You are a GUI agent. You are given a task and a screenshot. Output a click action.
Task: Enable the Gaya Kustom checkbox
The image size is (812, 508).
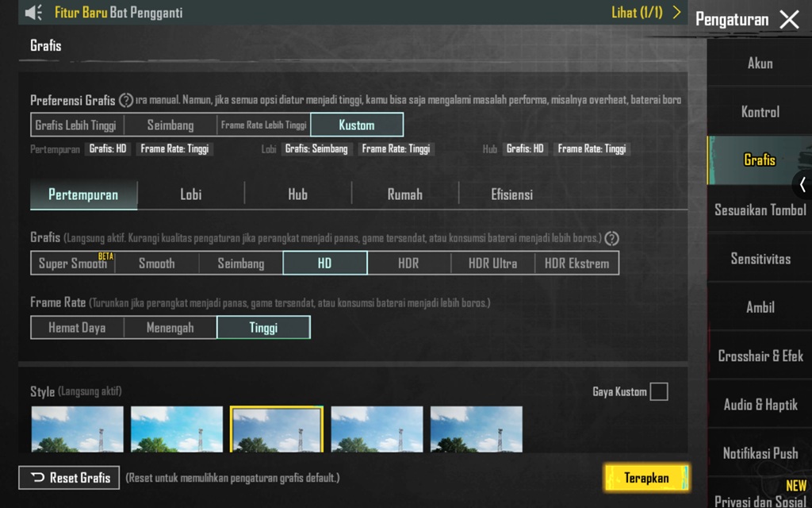pos(658,391)
